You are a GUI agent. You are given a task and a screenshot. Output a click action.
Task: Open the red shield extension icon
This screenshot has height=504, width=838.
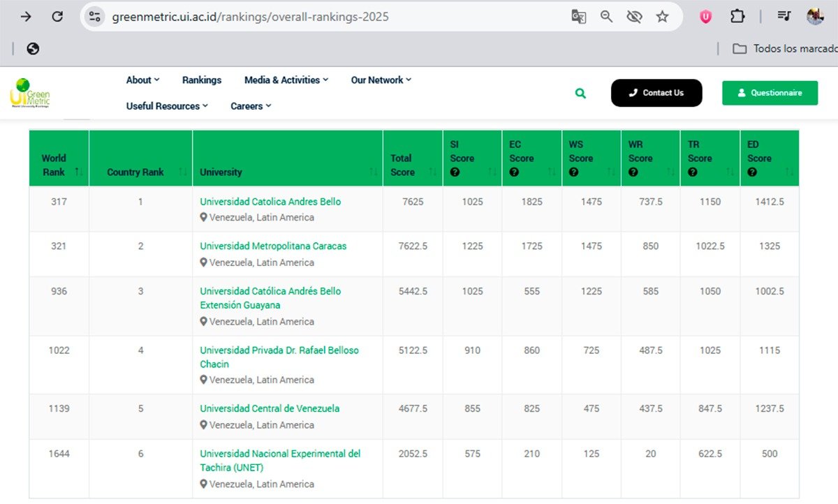(706, 17)
